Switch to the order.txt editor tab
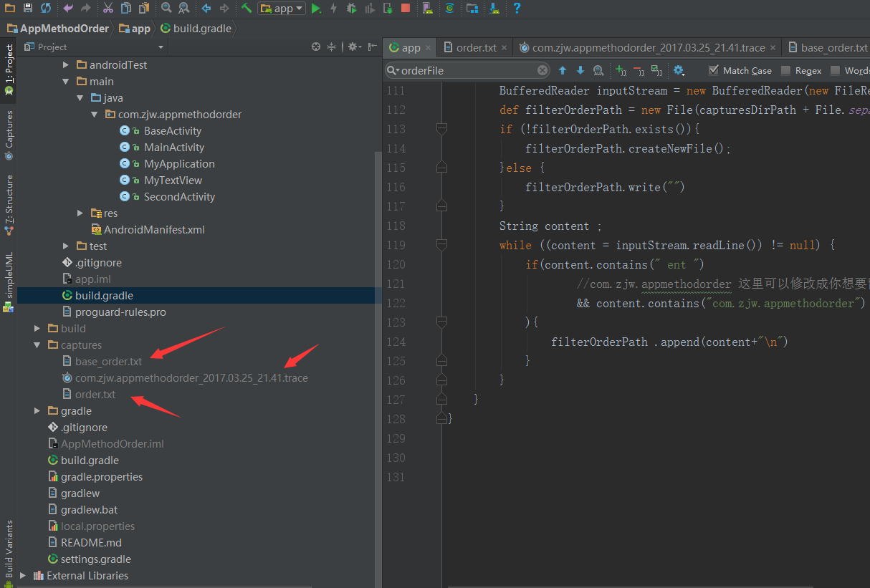 click(476, 48)
